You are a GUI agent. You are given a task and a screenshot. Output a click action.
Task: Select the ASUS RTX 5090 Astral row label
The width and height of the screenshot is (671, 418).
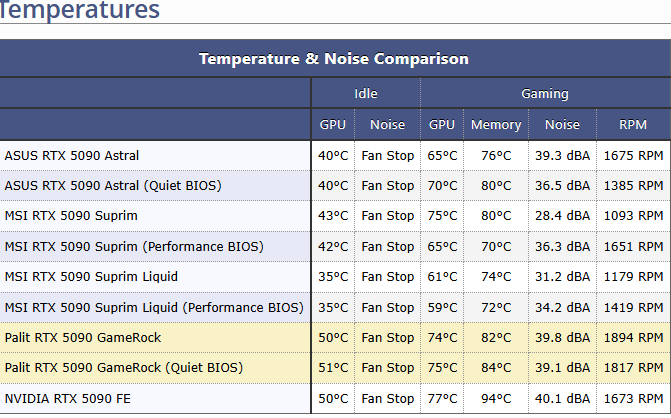[x=72, y=156]
